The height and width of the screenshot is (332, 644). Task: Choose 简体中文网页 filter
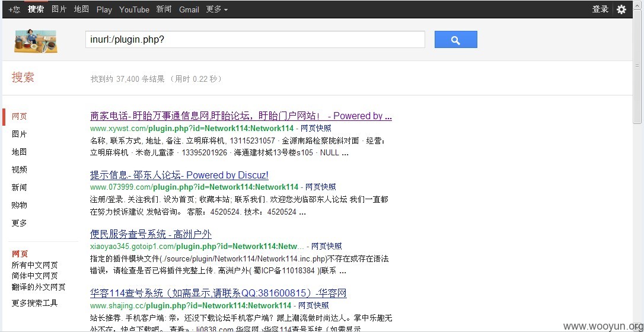[34, 276]
